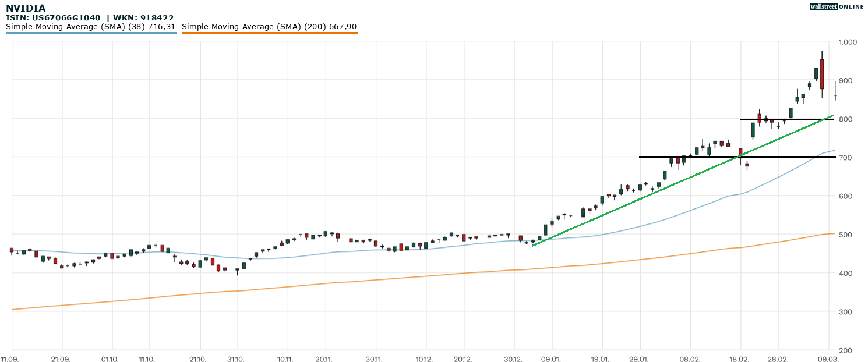Click the 200 price axis label

click(845, 350)
